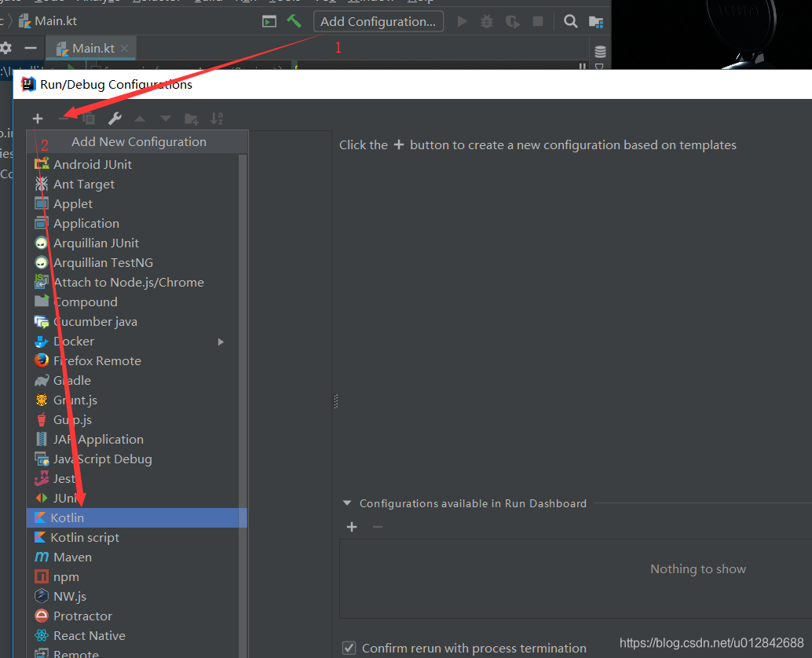The width and height of the screenshot is (812, 658).
Task: Click the Copy Configuration icon
Action: (89, 119)
